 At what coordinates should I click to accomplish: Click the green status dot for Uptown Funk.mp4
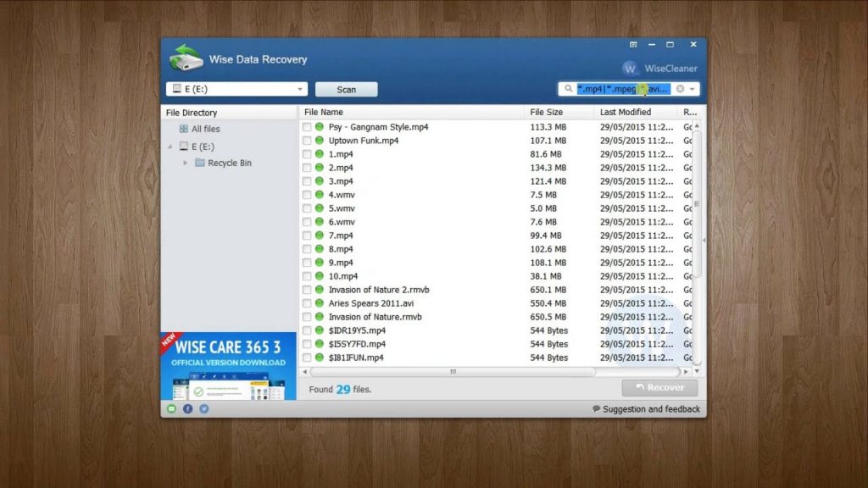pyautogui.click(x=320, y=140)
